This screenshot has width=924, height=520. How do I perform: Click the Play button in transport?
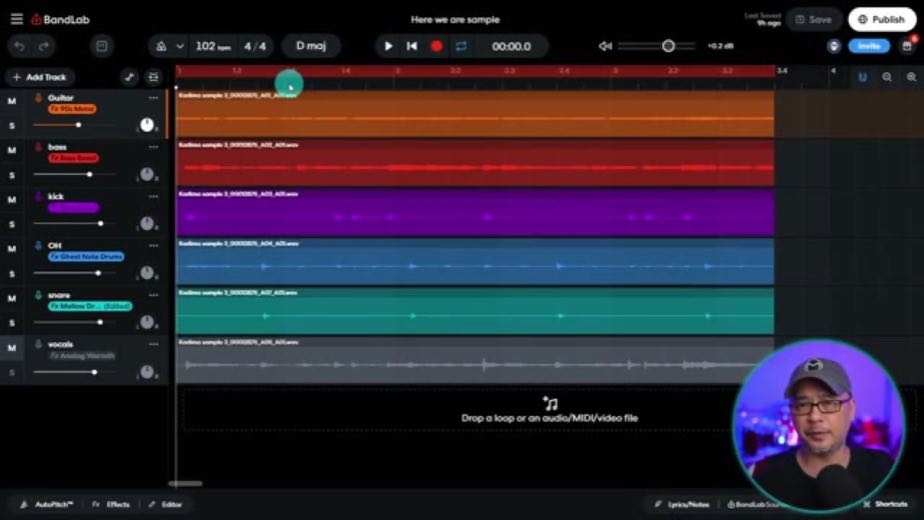coord(388,46)
